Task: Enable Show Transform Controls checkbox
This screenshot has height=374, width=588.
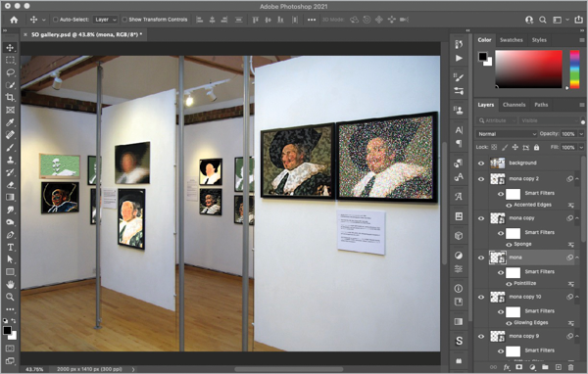Action: tap(124, 20)
